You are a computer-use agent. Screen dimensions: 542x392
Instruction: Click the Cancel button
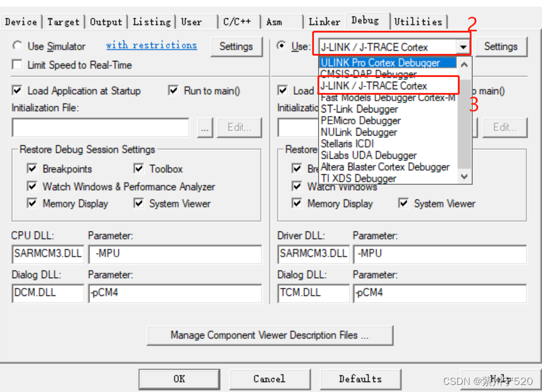click(x=270, y=379)
